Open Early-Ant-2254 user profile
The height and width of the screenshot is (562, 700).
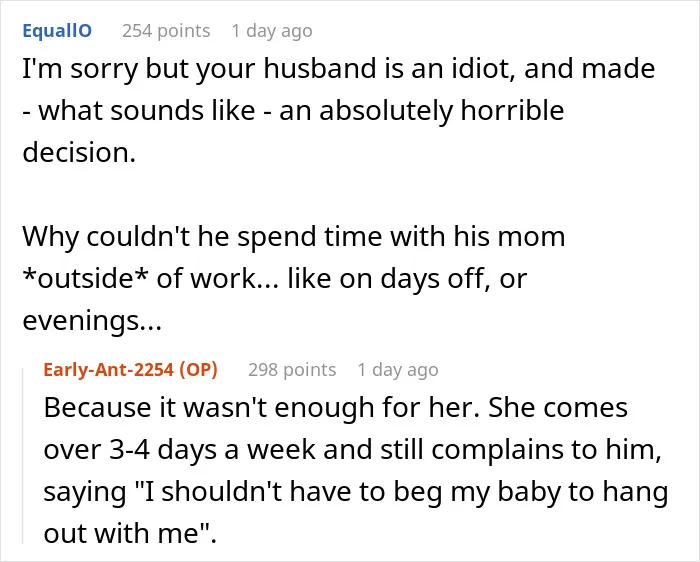(108, 370)
